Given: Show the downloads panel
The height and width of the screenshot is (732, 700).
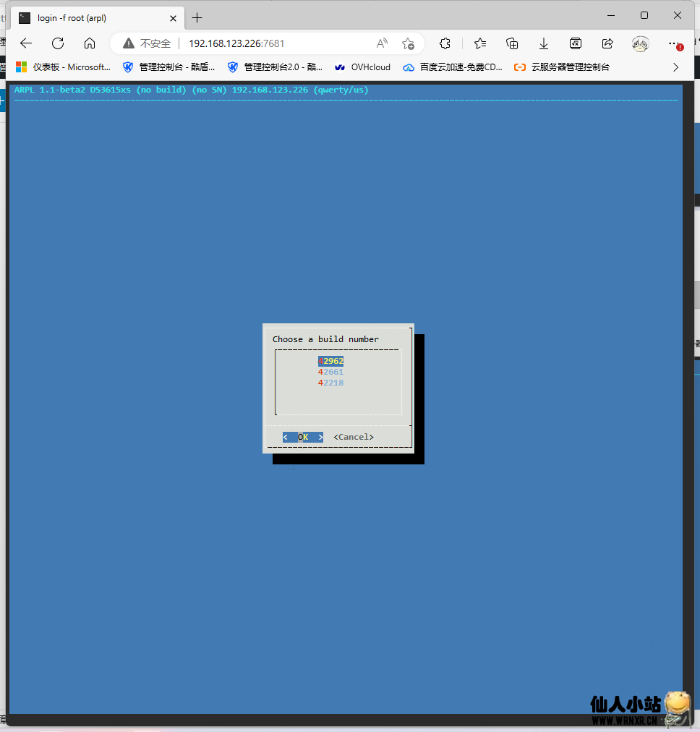Looking at the screenshot, I should coord(544,43).
